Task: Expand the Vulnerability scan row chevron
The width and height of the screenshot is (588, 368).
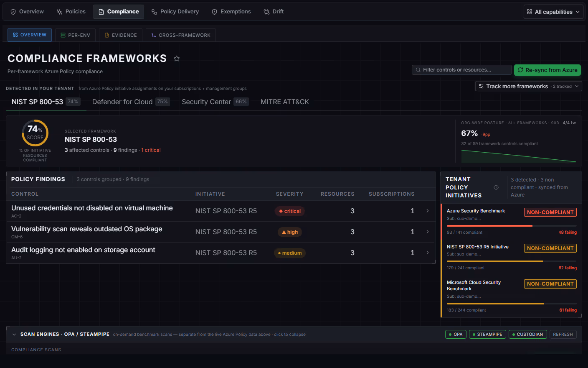Action: click(x=428, y=232)
